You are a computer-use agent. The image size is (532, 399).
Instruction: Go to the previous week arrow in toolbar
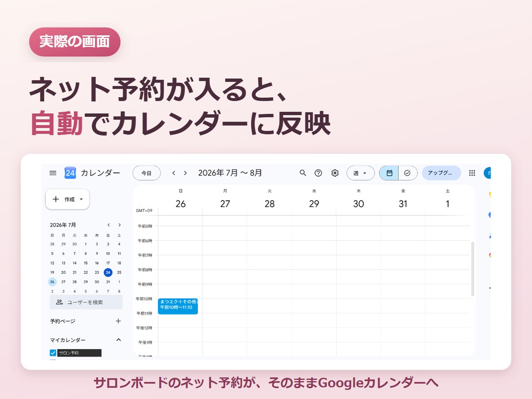point(174,173)
